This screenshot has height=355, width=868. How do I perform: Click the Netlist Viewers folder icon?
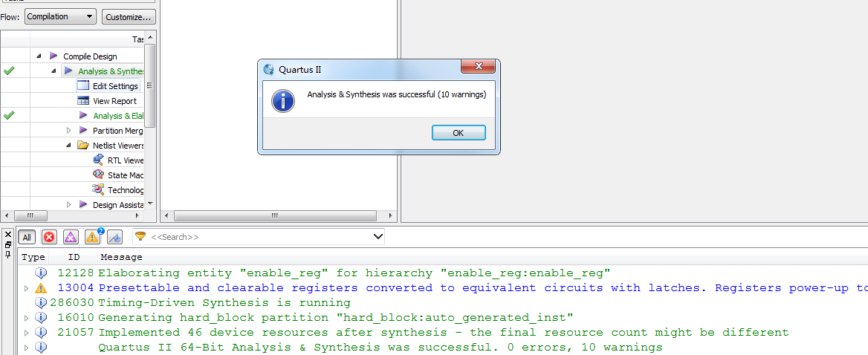tap(83, 146)
